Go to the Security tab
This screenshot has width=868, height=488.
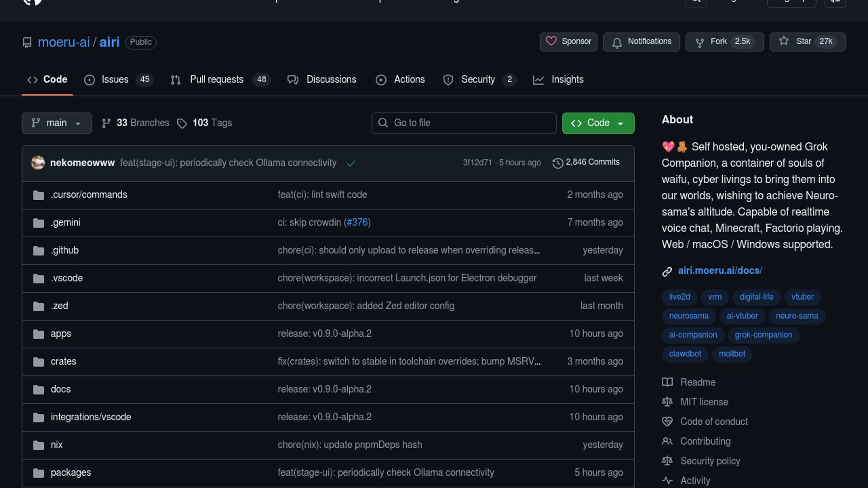[x=477, y=80]
